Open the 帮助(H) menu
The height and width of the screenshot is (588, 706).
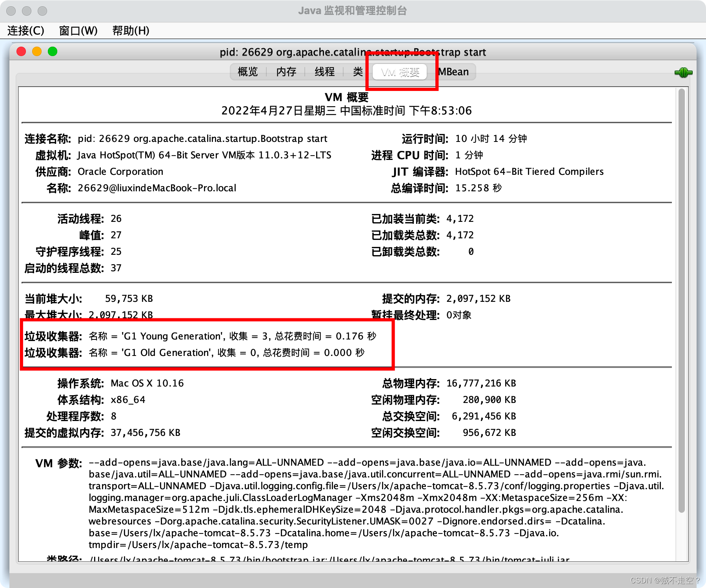[x=131, y=31]
